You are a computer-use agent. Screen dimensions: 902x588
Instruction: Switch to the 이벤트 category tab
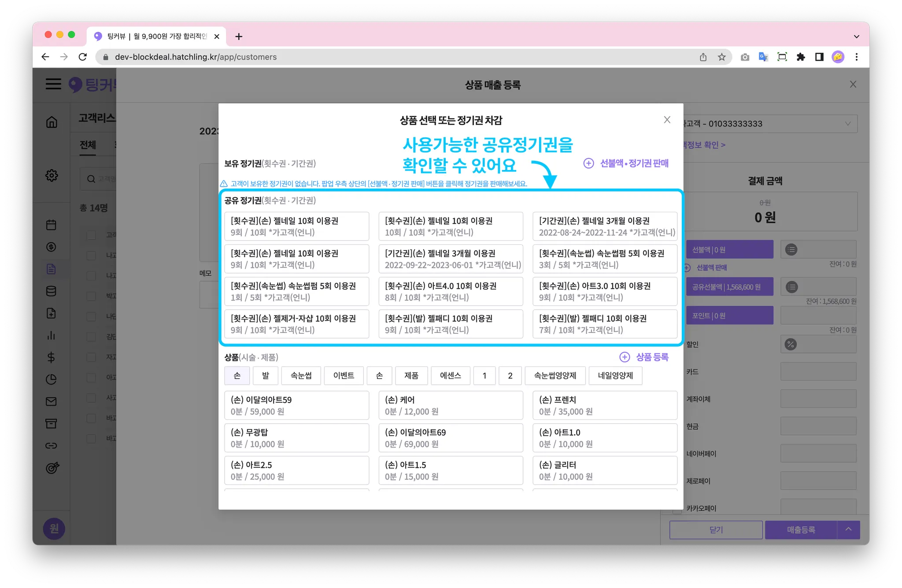(344, 376)
